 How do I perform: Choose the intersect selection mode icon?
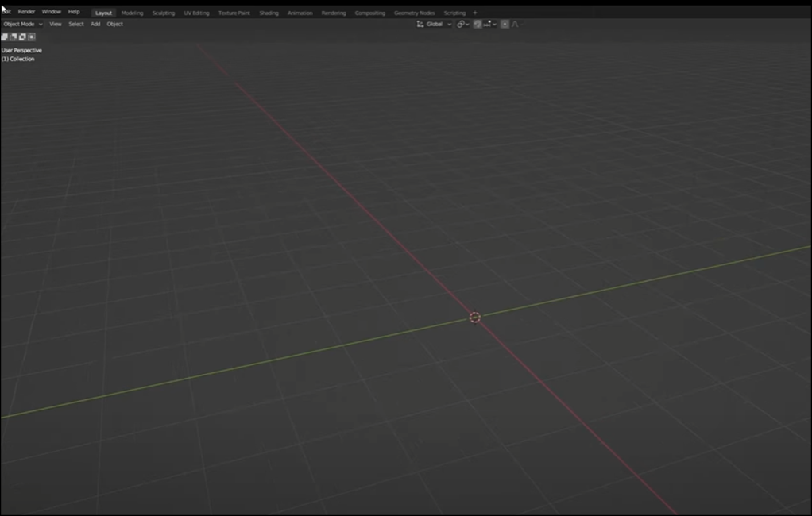click(x=32, y=37)
